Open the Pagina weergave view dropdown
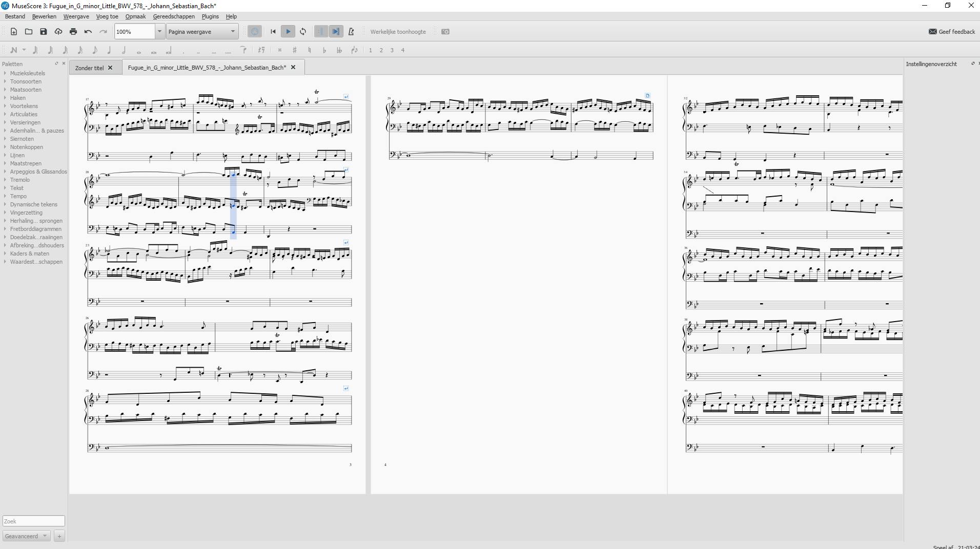Screen dimensions: 980x549 [202, 32]
